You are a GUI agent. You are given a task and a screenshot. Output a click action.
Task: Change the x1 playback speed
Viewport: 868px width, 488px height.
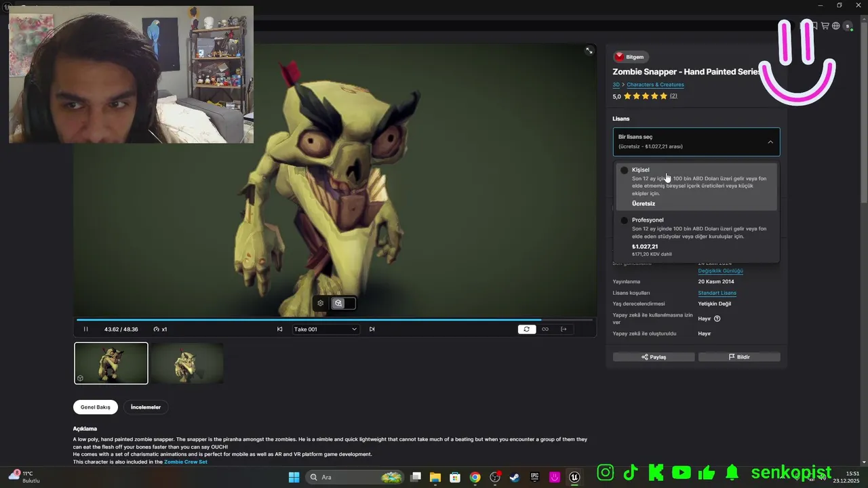[x=161, y=329]
